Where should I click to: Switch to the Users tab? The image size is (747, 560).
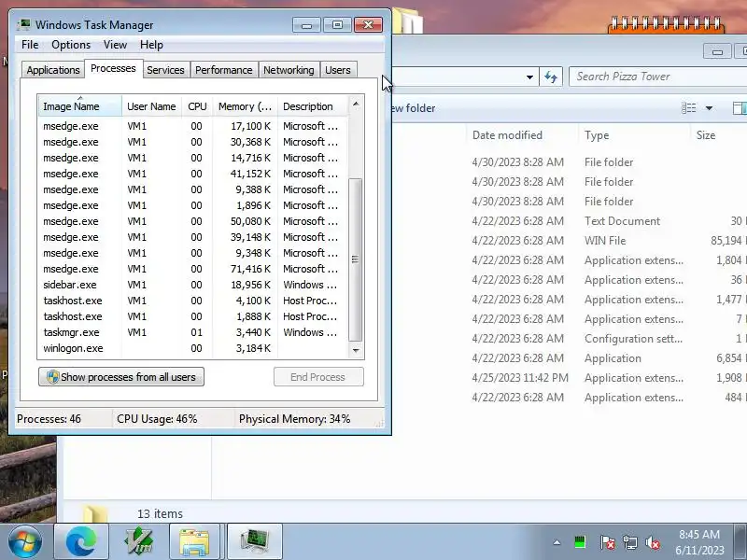click(x=338, y=70)
